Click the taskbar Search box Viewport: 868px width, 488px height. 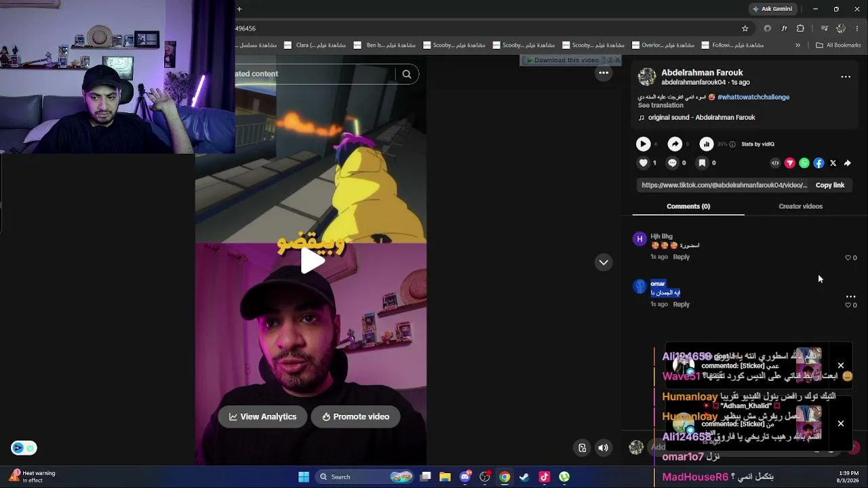pos(365,476)
